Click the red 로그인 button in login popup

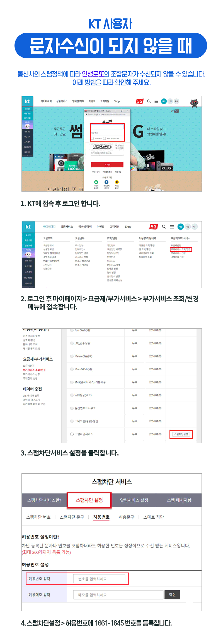click(107, 164)
